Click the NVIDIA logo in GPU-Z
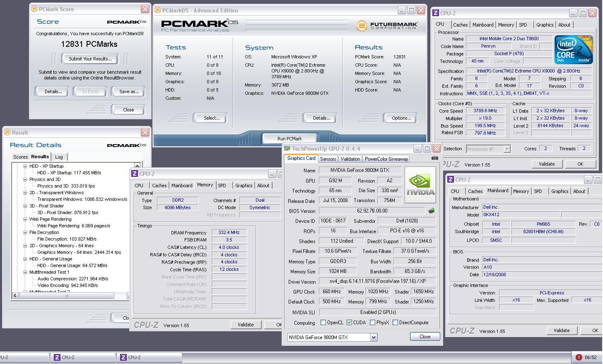The width and height of the screenshot is (603, 364). (420, 185)
